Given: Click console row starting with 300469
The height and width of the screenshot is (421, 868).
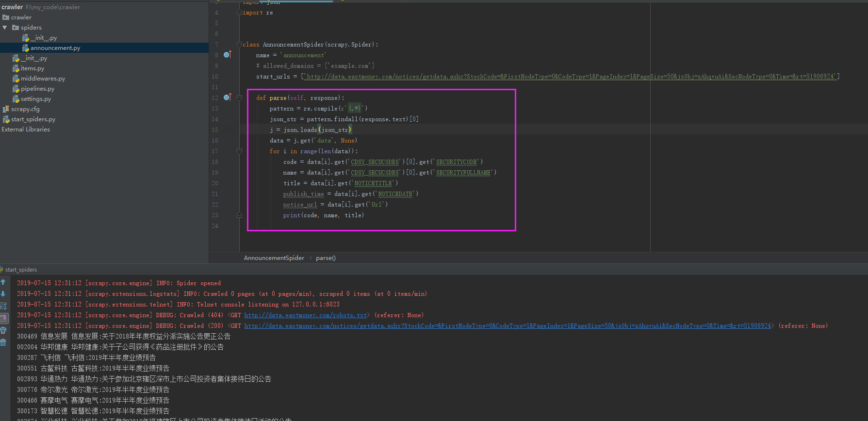Looking at the screenshot, I should [x=124, y=337].
